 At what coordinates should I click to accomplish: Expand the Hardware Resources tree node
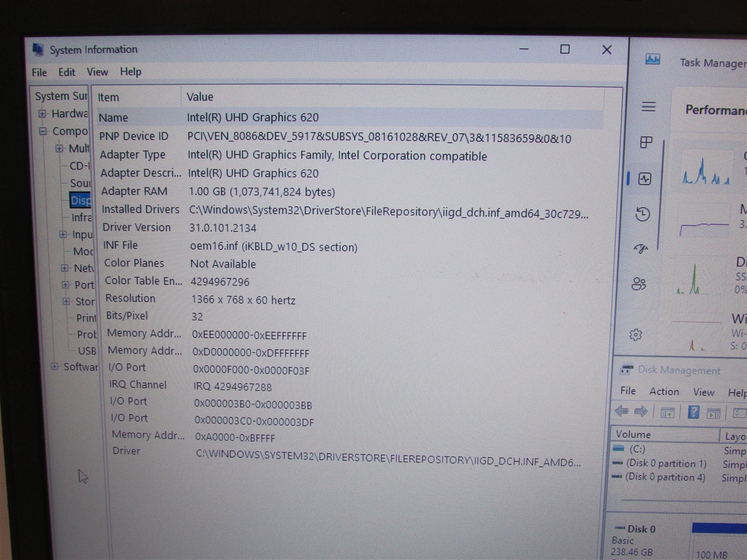(42, 113)
